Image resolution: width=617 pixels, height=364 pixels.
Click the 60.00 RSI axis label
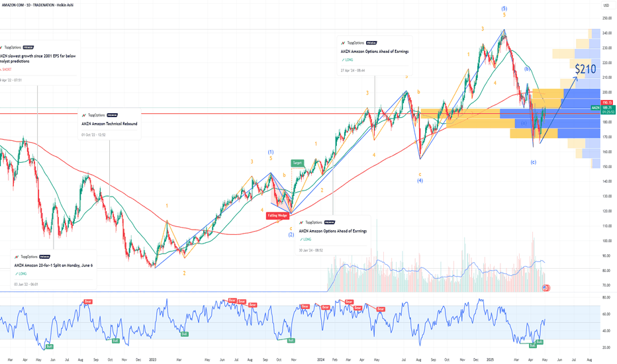[x=606, y=314]
